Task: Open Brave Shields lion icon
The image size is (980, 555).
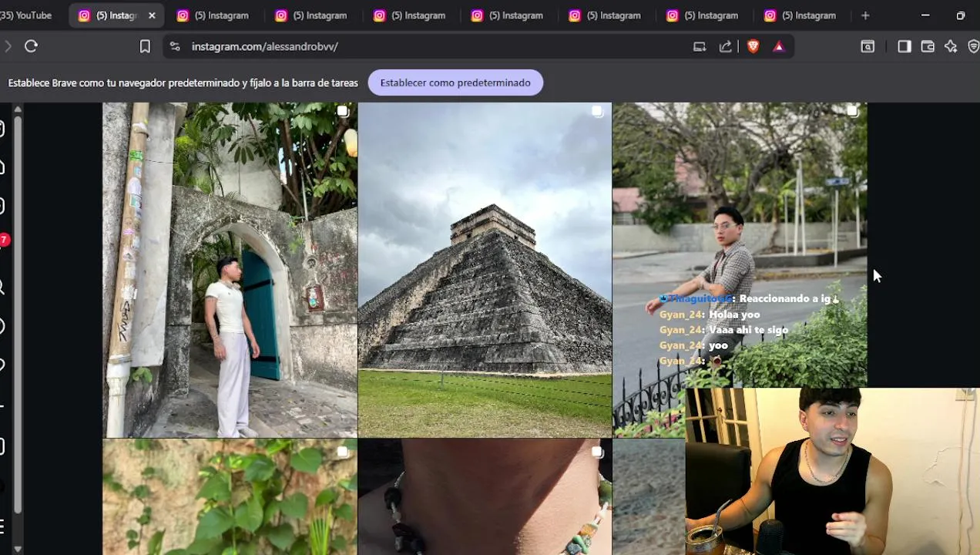Action: [x=753, y=46]
